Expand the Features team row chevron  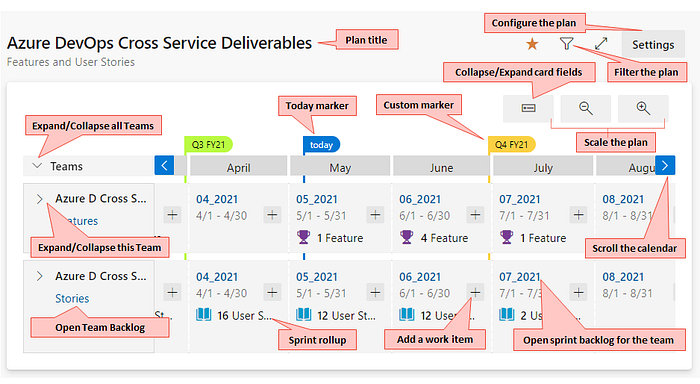pos(39,199)
